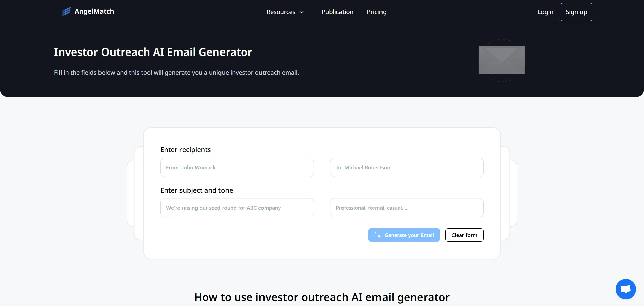644x306 pixels.
Task: Click the 'How to use' section heading
Action: tap(322, 297)
